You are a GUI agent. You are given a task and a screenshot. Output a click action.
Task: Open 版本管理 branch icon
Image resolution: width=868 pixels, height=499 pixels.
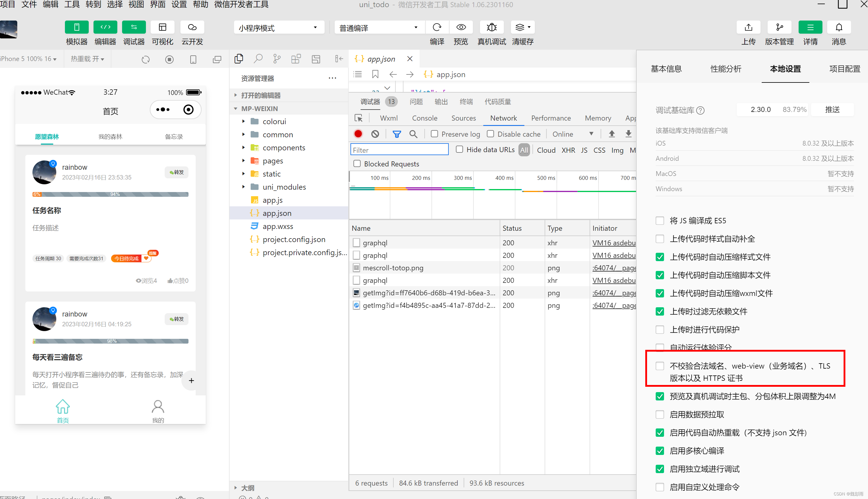point(779,27)
